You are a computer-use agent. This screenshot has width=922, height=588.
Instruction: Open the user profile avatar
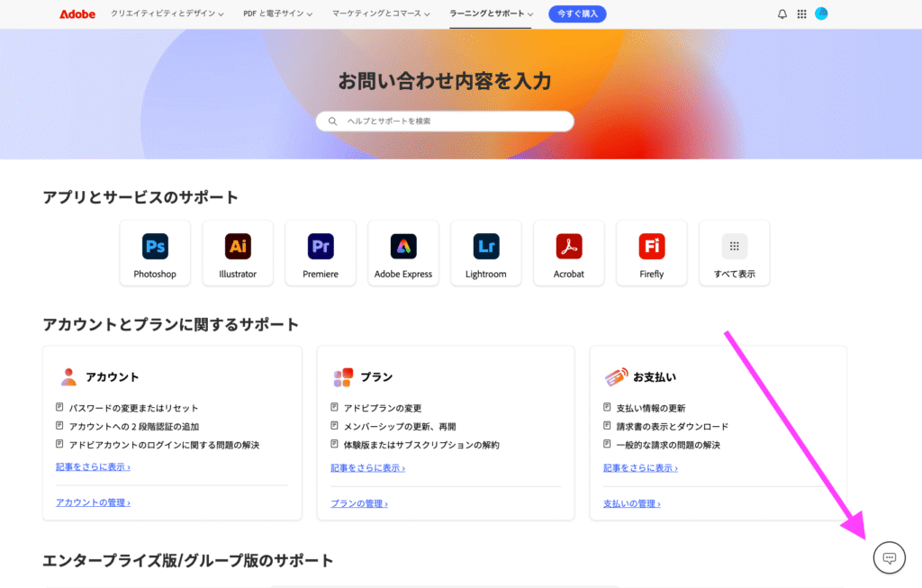click(x=821, y=14)
